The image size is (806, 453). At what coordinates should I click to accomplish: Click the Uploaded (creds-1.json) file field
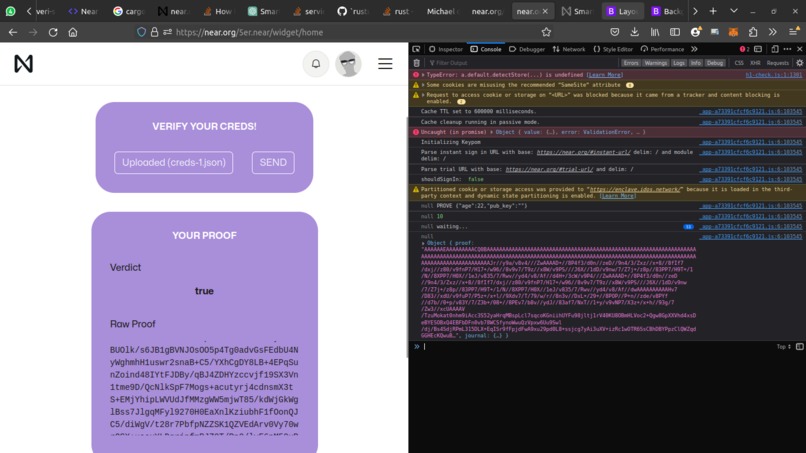pos(174,162)
